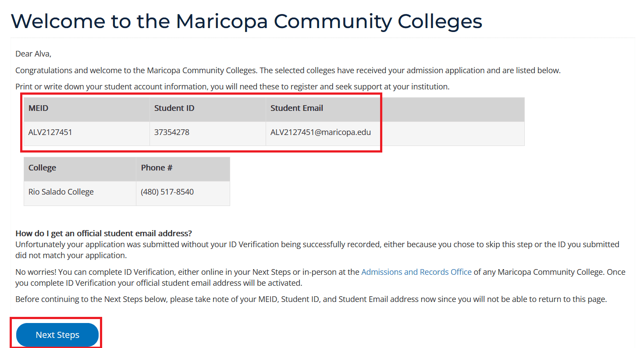Viewport: 644px width, 348px height.
Task: Open the Admissions and Records Office link
Action: [x=416, y=272]
